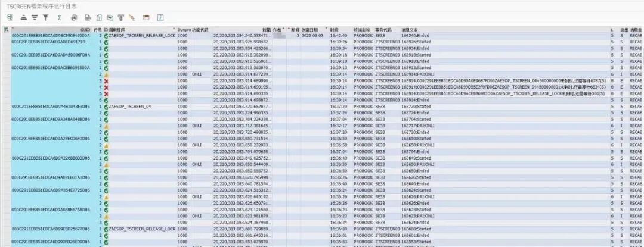
Task: Click message text 163720:Started
Action: (x=416, y=107)
